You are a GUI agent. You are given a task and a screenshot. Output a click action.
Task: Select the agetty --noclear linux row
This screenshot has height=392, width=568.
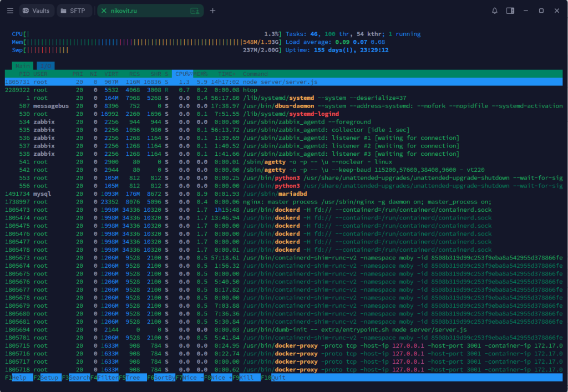click(x=283, y=162)
